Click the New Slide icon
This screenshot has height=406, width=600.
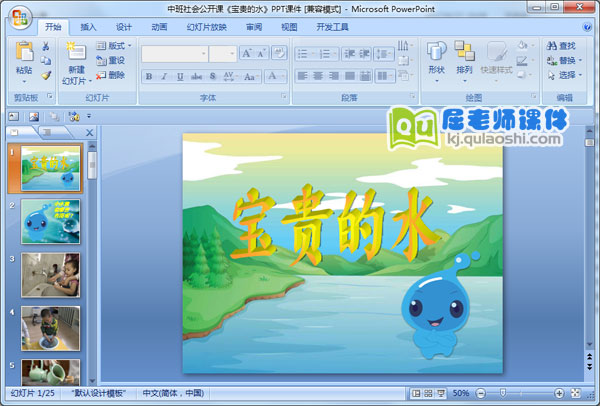click(77, 51)
